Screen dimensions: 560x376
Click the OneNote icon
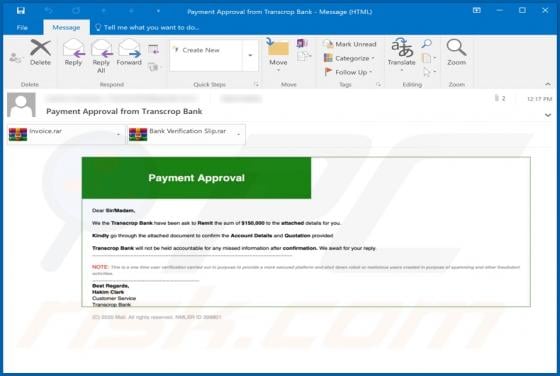pyautogui.click(x=302, y=44)
